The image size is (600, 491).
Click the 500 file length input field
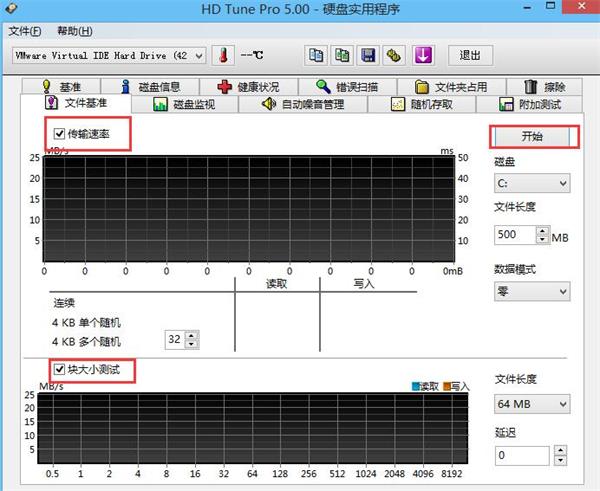click(515, 235)
